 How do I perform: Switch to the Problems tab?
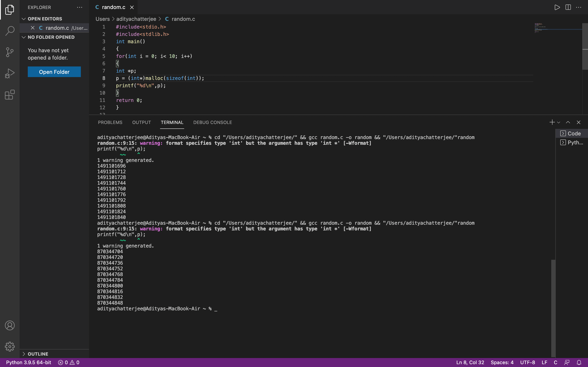click(x=110, y=122)
